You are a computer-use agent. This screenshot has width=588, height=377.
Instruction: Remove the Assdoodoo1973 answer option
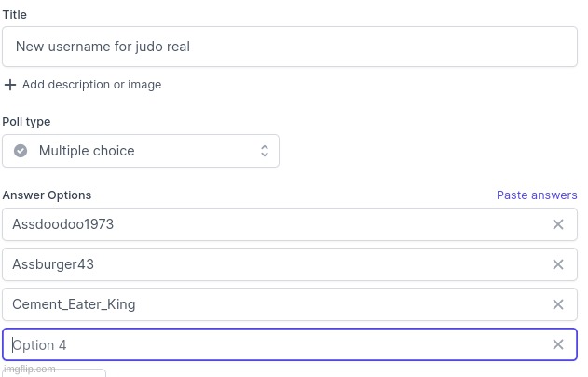point(557,224)
